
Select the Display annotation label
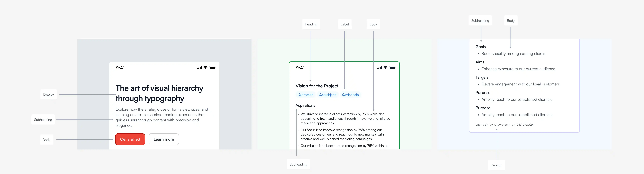tap(49, 95)
